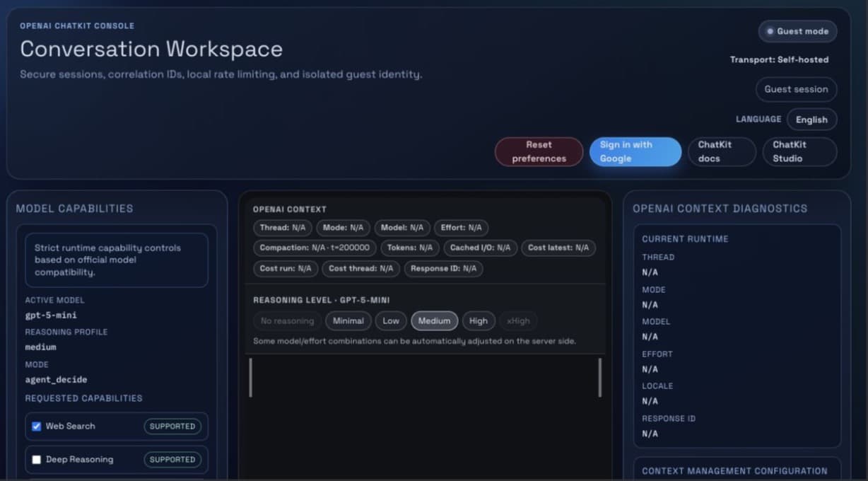Viewport: 868px width, 481px height.
Task: Click the Strict runtime capability controls note
Action: coord(117,260)
